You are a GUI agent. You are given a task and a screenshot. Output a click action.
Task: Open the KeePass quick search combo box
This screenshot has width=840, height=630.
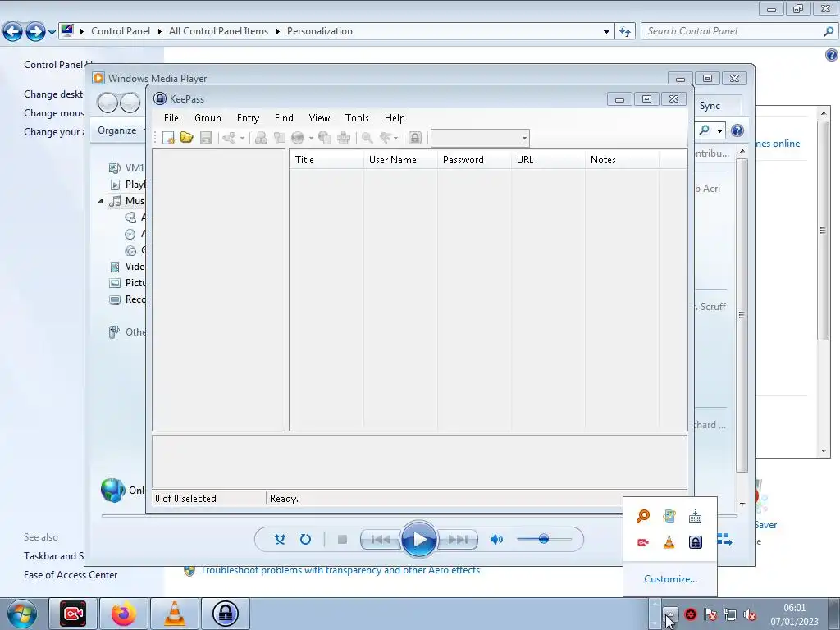pos(480,138)
